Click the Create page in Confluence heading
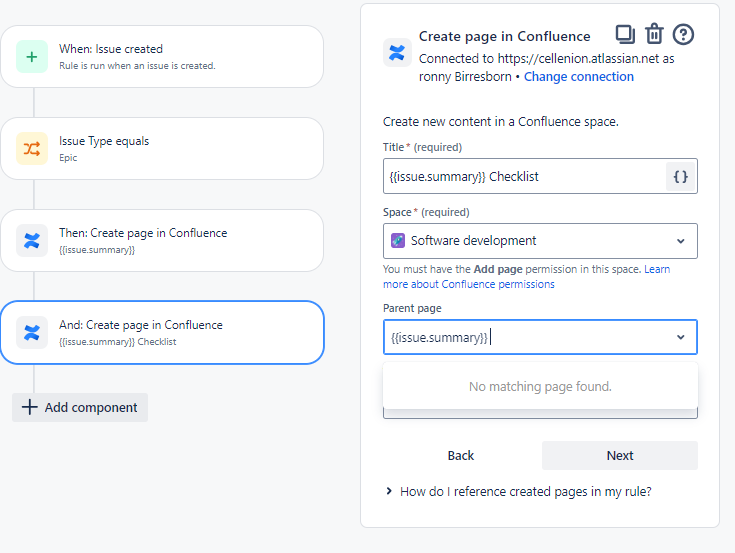 pos(504,36)
